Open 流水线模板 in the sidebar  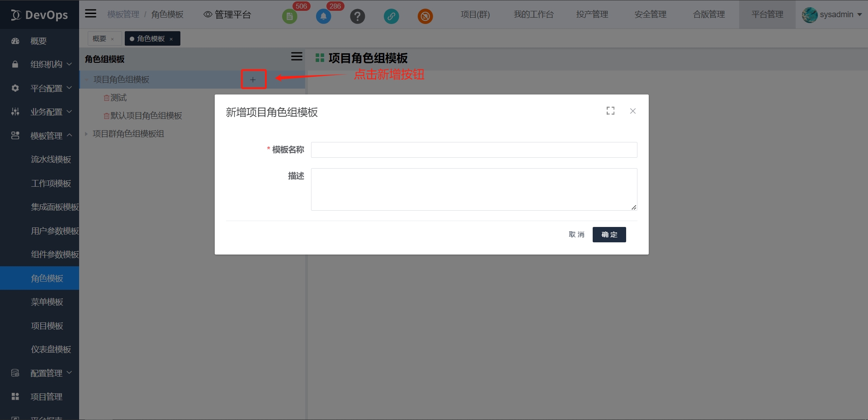(51, 160)
